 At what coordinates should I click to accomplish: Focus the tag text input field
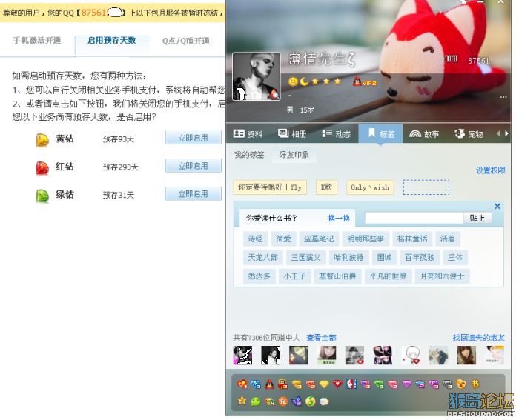(x=414, y=219)
